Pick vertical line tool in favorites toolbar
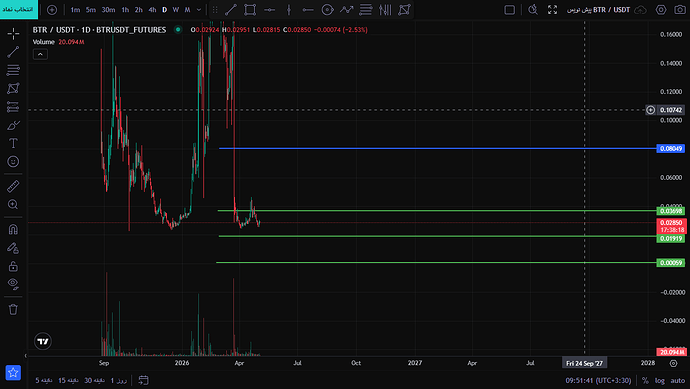 click(289, 10)
